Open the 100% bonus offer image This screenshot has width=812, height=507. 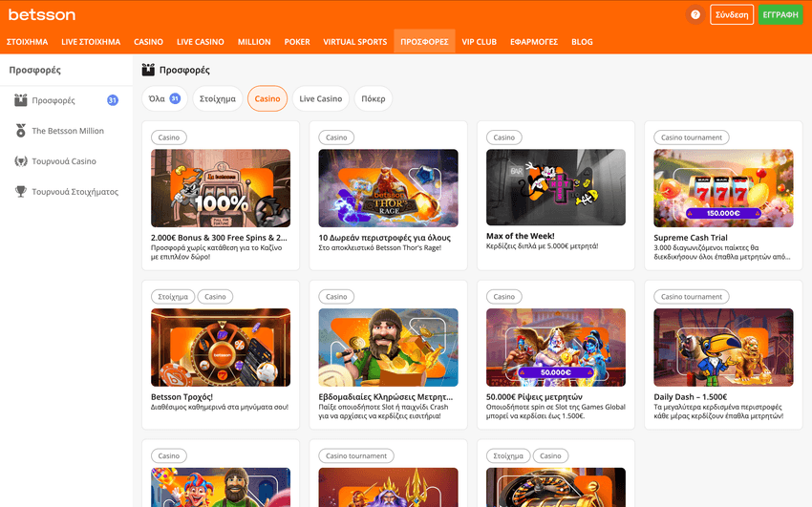(x=221, y=188)
